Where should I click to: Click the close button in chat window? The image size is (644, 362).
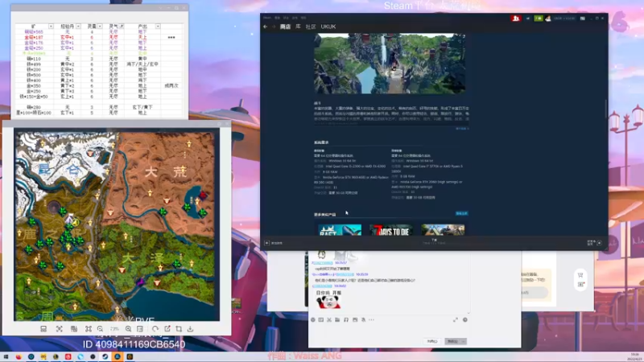[432, 341]
